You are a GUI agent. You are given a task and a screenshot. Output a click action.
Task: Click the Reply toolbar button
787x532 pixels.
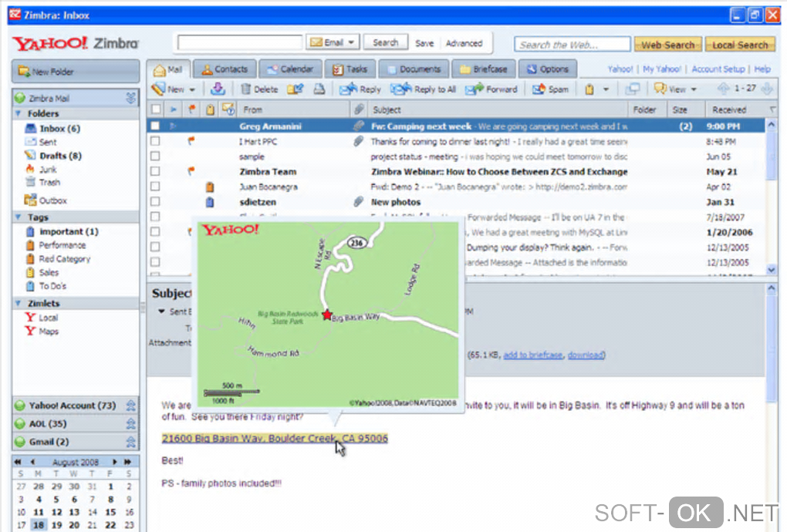pos(360,89)
